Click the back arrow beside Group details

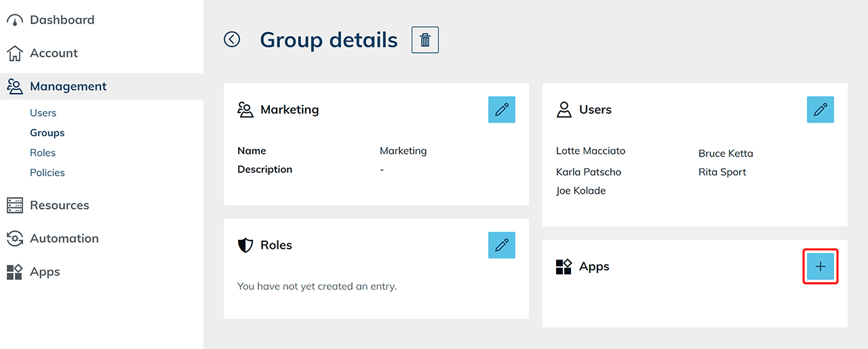click(x=232, y=40)
